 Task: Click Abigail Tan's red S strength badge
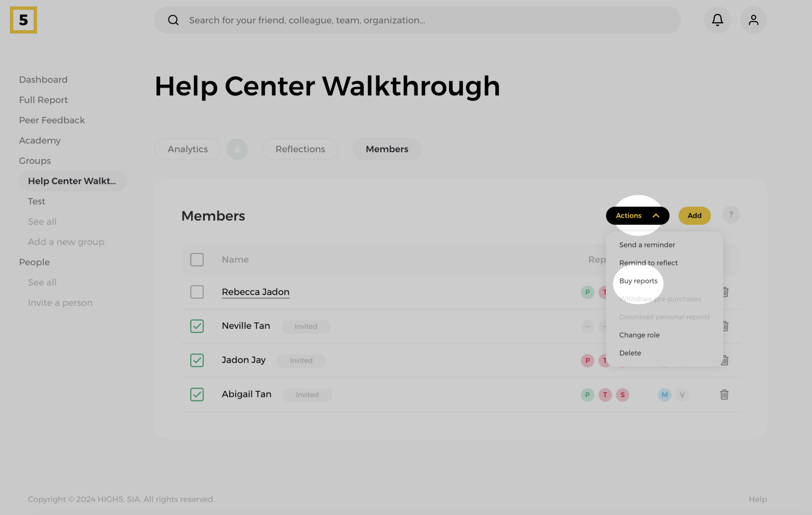[x=622, y=395]
